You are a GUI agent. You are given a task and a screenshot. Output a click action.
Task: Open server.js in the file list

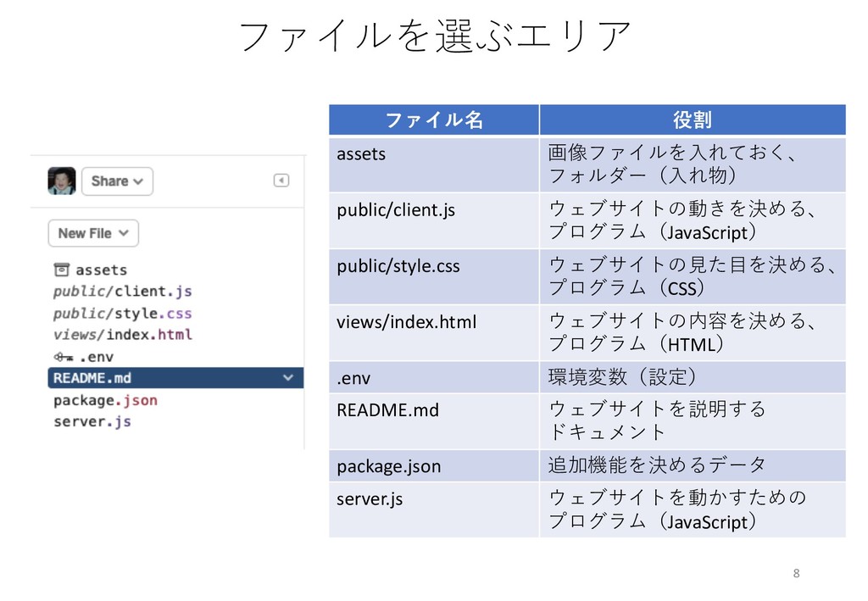tap(92, 421)
